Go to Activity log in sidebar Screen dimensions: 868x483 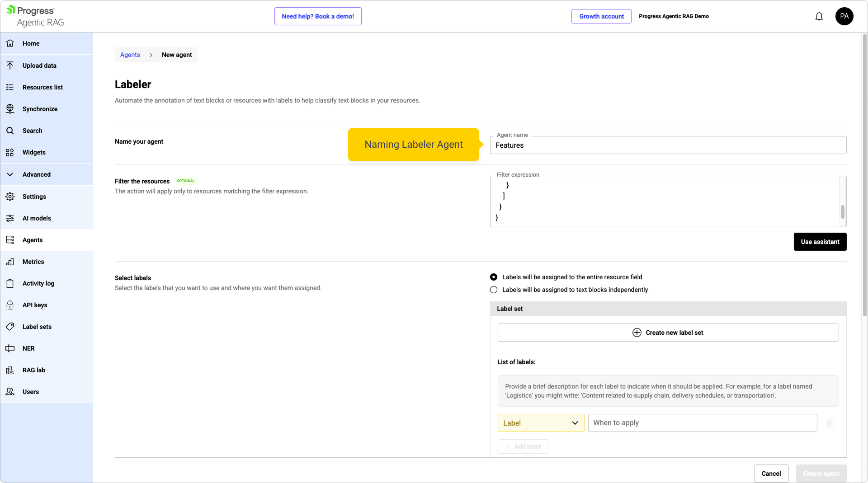coord(38,283)
